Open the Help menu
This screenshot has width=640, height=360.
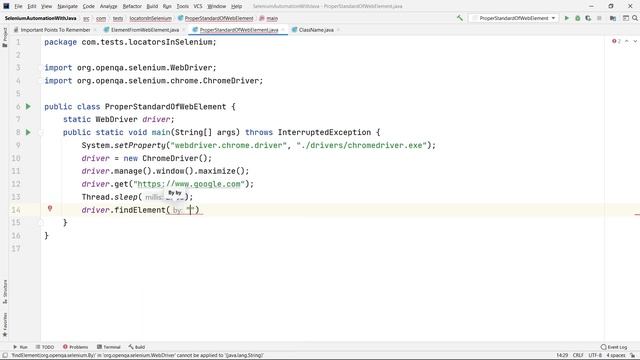pos(236,6)
